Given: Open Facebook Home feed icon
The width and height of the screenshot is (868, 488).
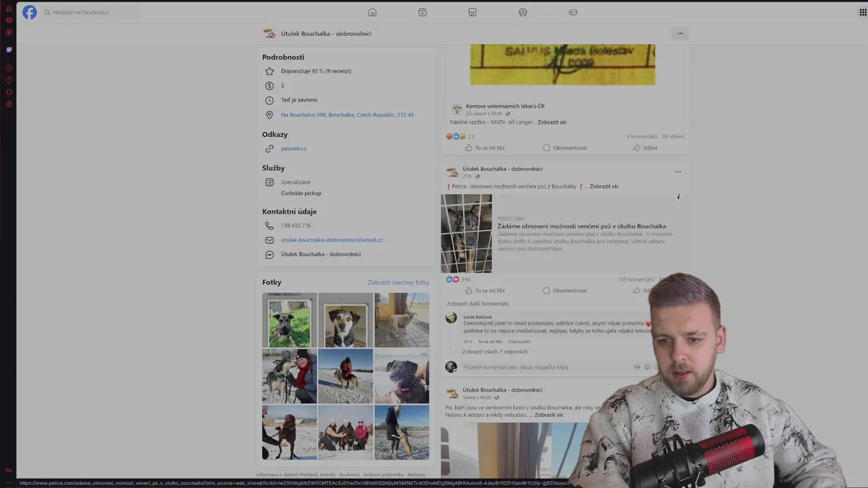Looking at the screenshot, I should pos(372,12).
